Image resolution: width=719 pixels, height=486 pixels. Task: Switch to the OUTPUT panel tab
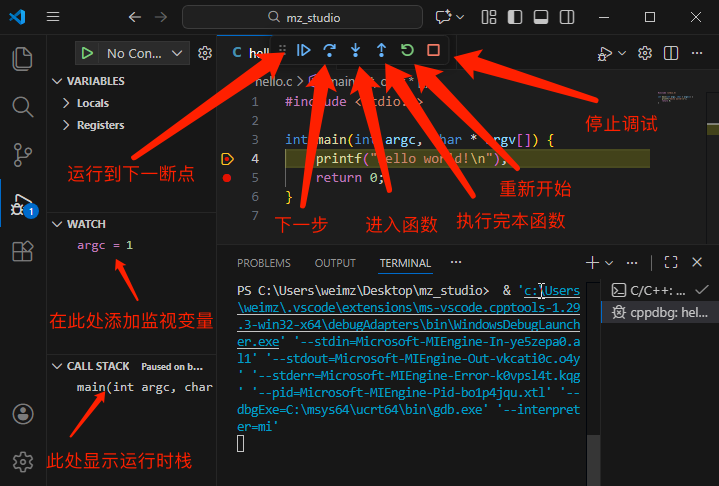335,263
